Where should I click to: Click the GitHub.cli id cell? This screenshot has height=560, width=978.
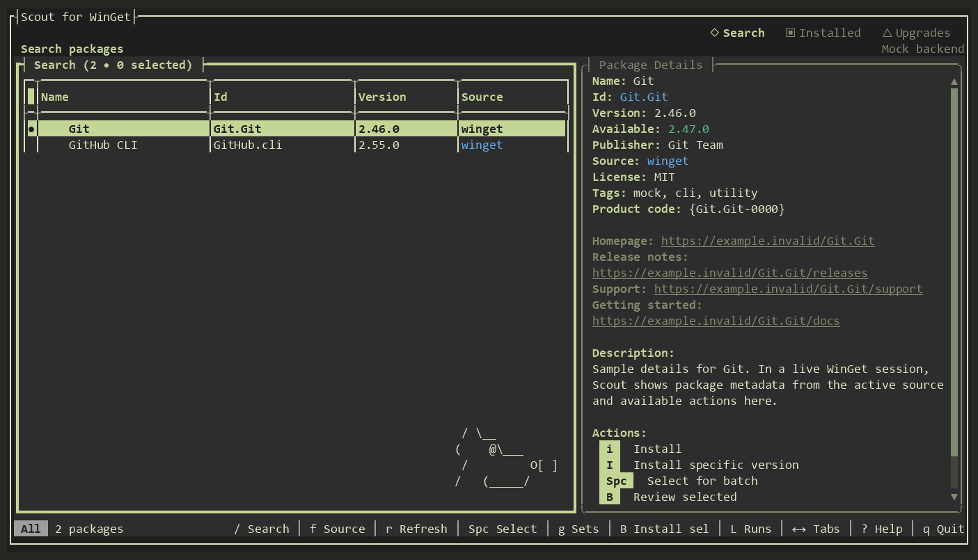(x=247, y=145)
